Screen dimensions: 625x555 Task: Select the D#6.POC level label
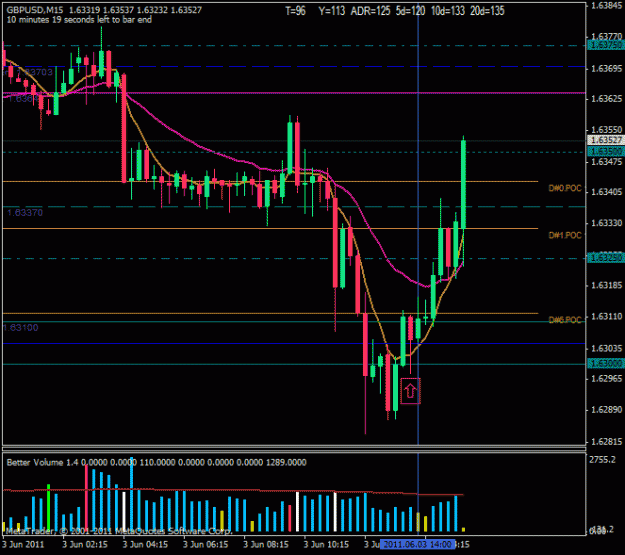point(565,320)
